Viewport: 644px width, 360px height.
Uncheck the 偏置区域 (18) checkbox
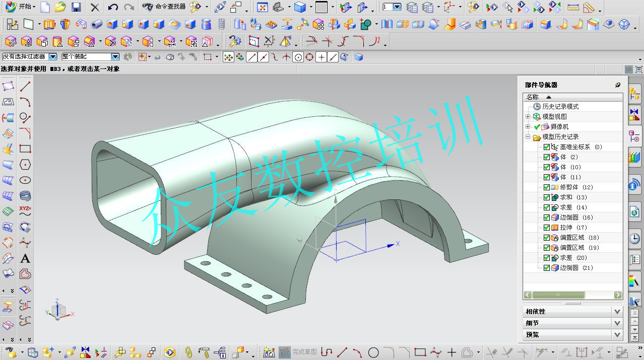coord(547,238)
